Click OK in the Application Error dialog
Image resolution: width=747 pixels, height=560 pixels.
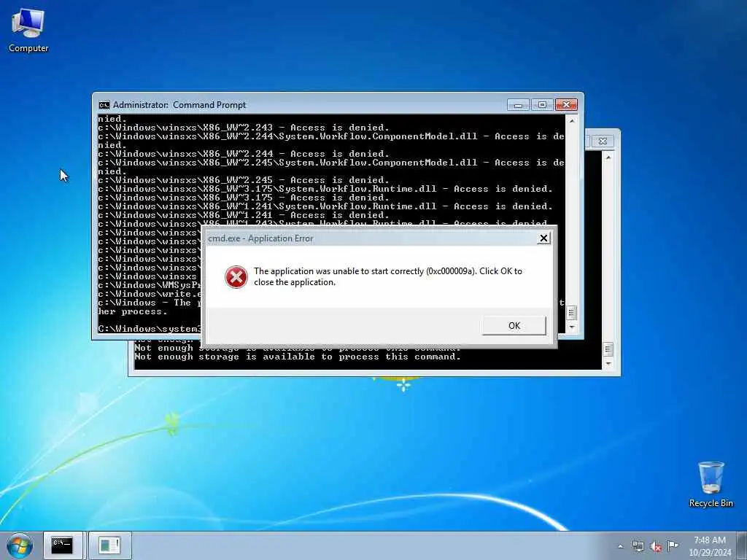514,326
